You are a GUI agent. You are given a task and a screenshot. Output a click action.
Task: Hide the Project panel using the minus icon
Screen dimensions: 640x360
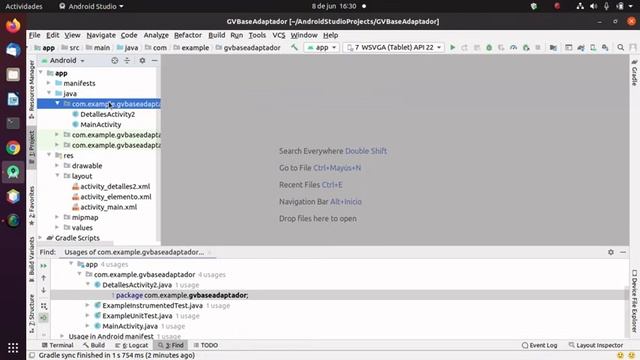pos(154,60)
